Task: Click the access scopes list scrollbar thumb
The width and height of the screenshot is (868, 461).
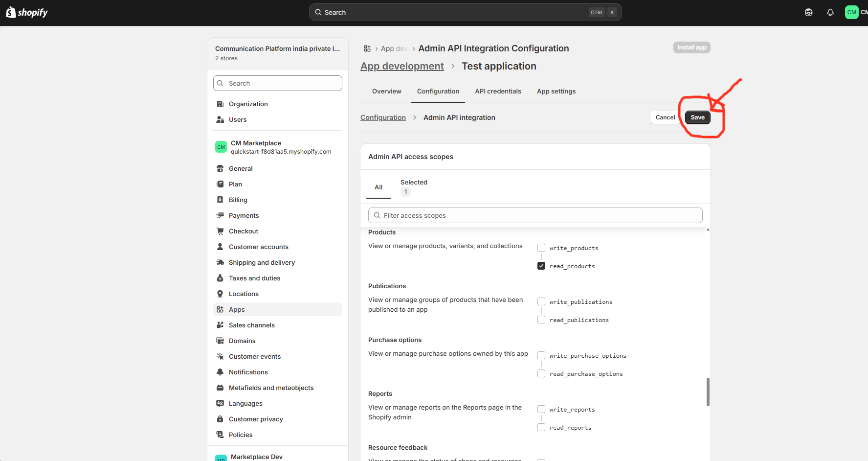Action: pyautogui.click(x=708, y=392)
